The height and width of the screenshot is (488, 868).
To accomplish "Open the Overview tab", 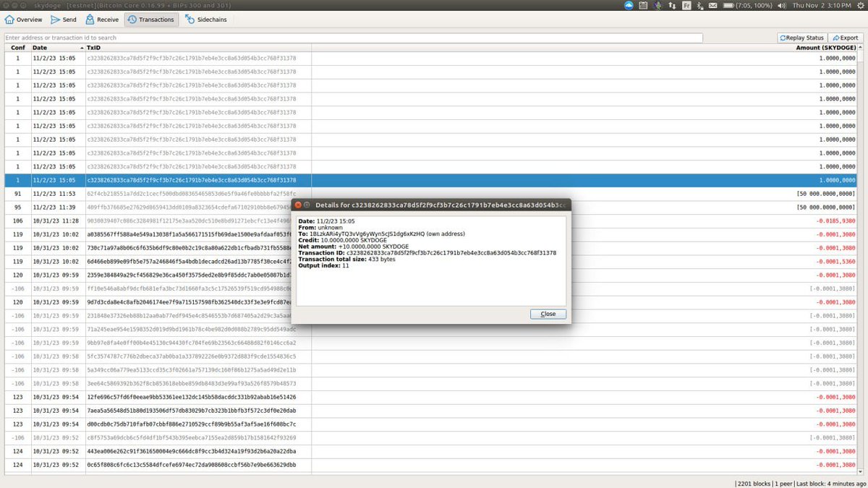I will coord(23,20).
